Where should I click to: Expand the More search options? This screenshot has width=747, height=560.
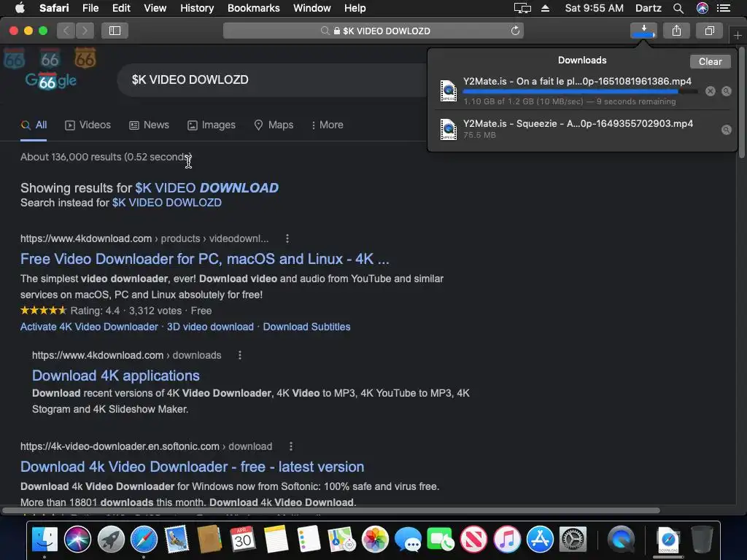[327, 125]
